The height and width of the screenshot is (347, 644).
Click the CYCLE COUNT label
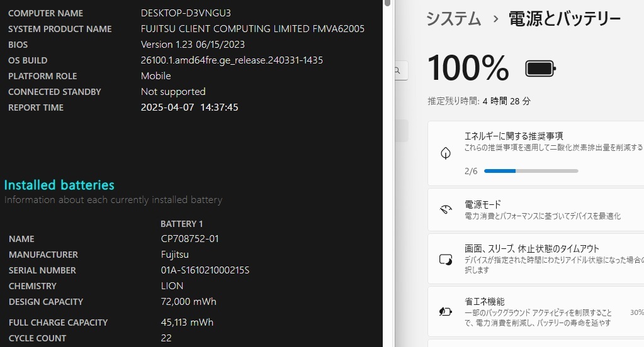pos(37,338)
